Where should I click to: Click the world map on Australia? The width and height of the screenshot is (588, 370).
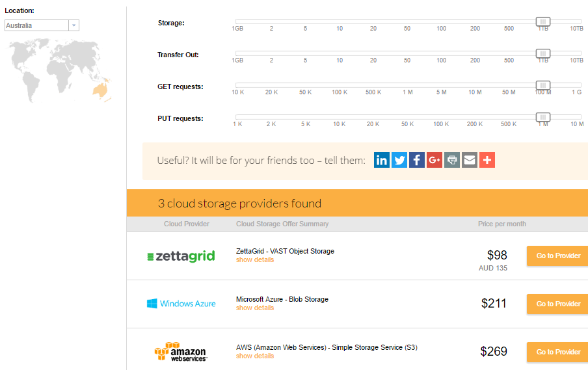point(101,90)
